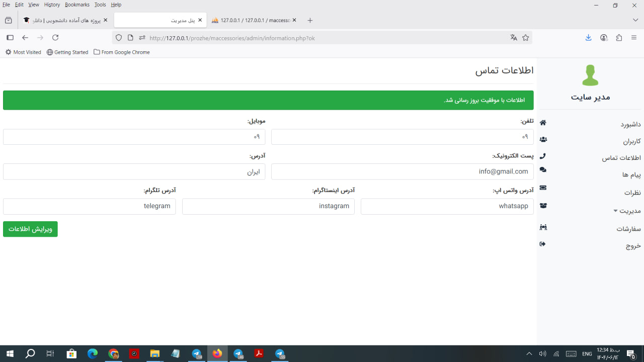The width and height of the screenshot is (644, 362).
Task: Expand the مدیریت dropdown in sidebar
Action: tap(626, 211)
